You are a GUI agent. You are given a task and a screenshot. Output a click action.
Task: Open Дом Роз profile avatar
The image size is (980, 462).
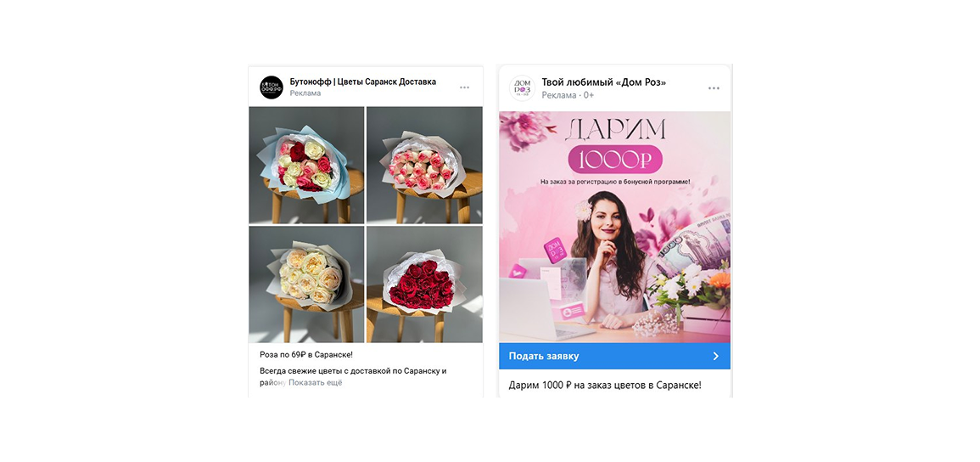point(522,88)
